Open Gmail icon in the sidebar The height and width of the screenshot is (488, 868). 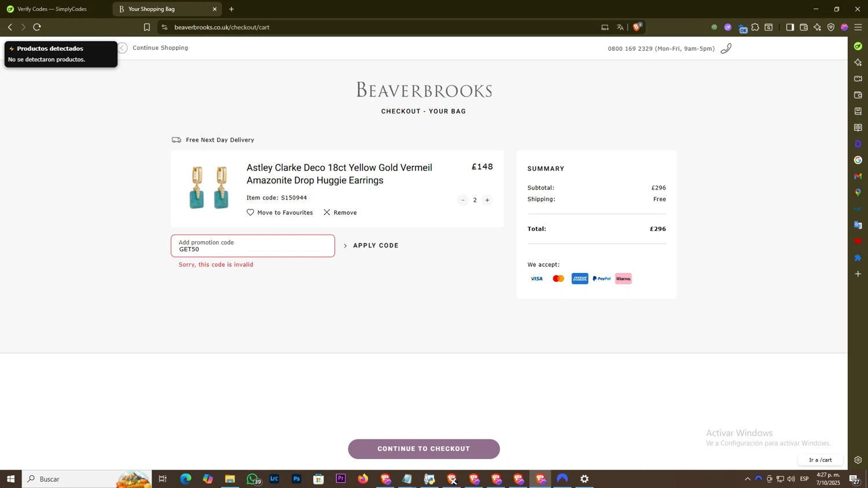click(x=858, y=176)
